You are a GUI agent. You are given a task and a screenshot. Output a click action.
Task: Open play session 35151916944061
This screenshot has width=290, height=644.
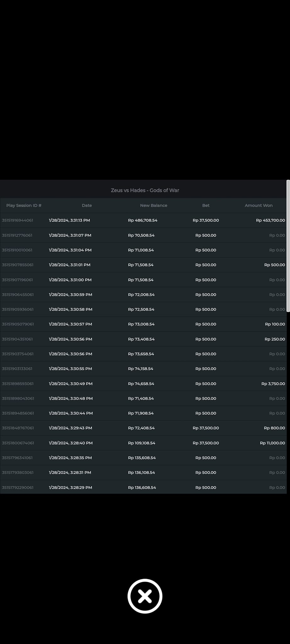coord(18,220)
